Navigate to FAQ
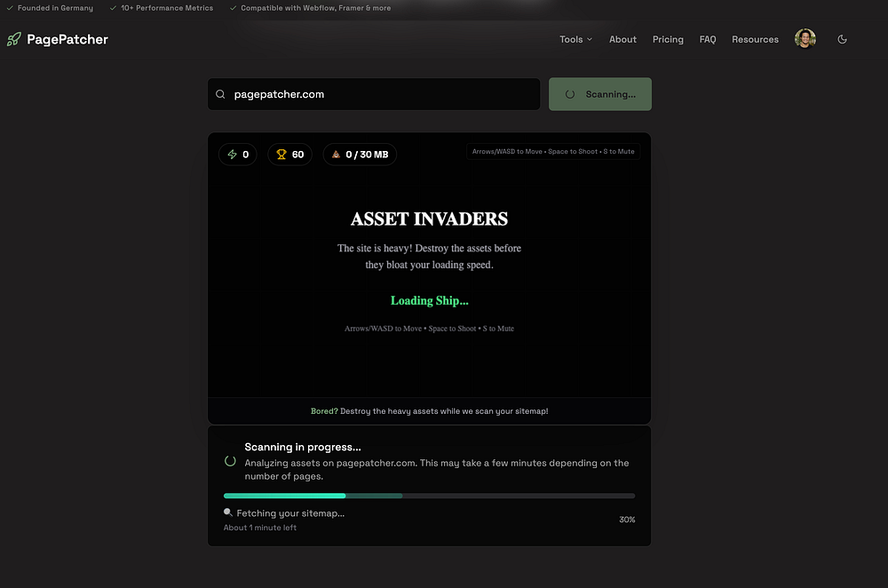Screen dimensions: 888x588 tap(708, 39)
